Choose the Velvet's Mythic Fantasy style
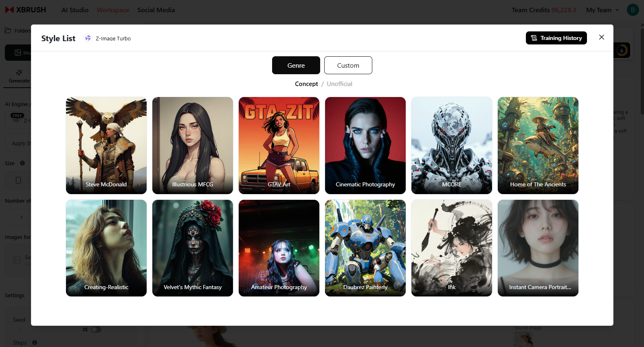644x347 pixels. [x=193, y=248]
